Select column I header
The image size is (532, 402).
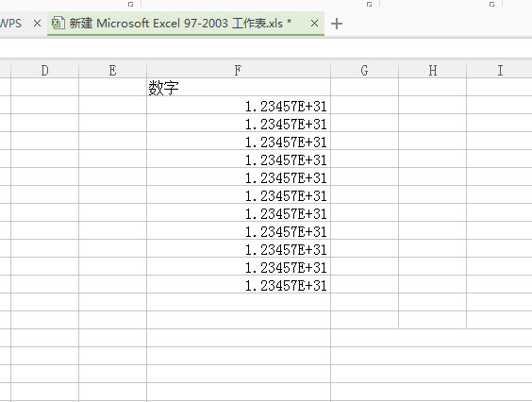[x=499, y=70]
